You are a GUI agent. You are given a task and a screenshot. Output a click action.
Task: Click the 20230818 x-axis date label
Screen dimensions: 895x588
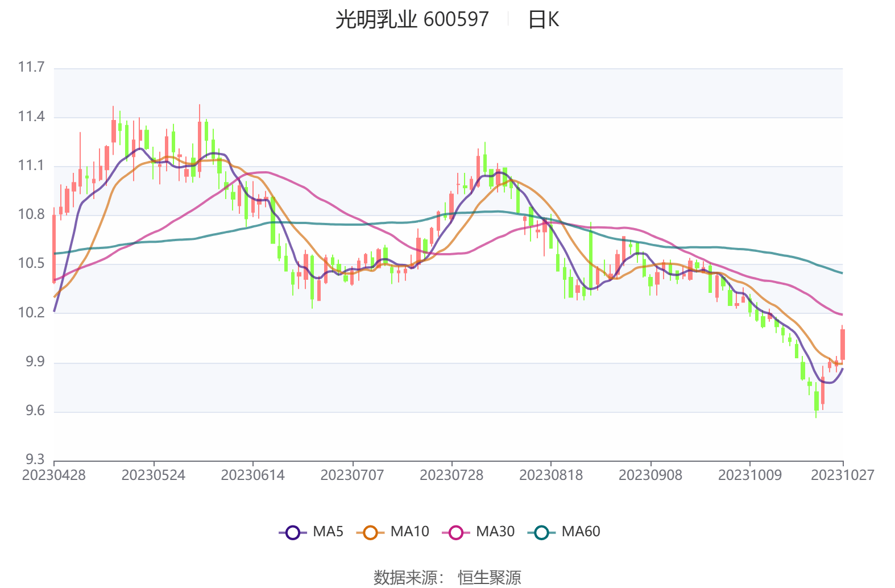pyautogui.click(x=551, y=475)
